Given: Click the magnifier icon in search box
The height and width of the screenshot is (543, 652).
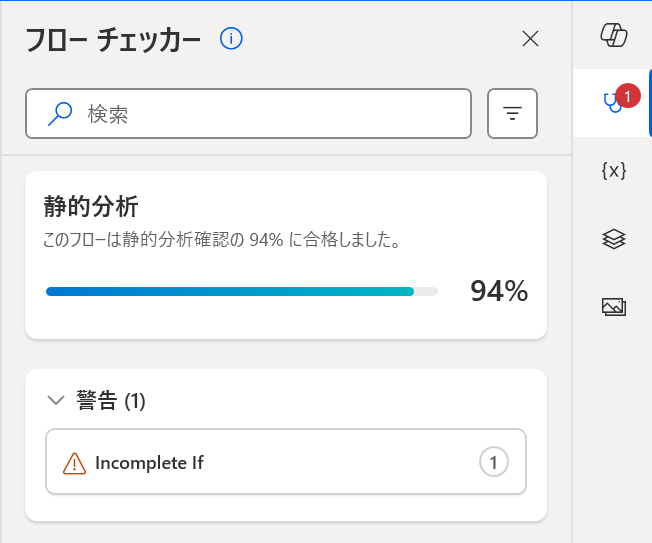Looking at the screenshot, I should pyautogui.click(x=60, y=114).
